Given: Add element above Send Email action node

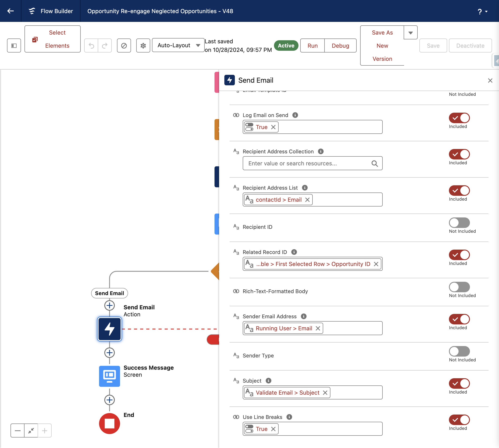Looking at the screenshot, I should point(110,305).
